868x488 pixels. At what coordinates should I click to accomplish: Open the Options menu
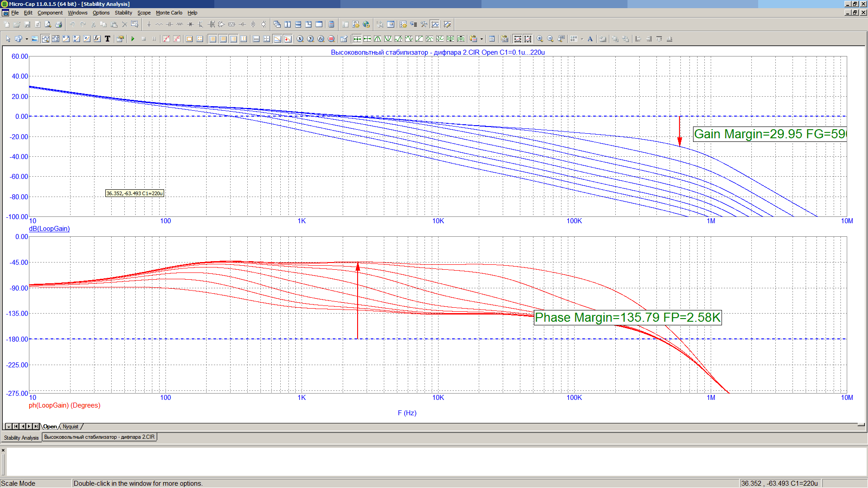pyautogui.click(x=101, y=13)
